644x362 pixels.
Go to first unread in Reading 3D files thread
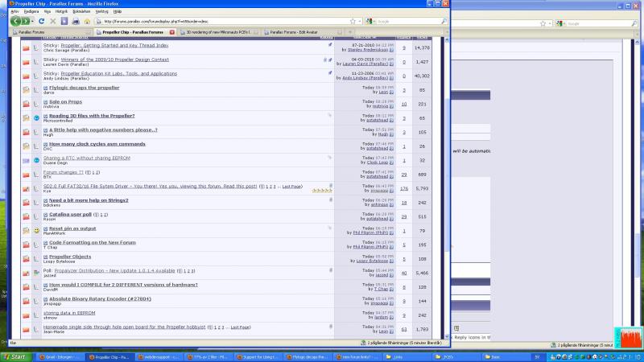[x=46, y=116]
